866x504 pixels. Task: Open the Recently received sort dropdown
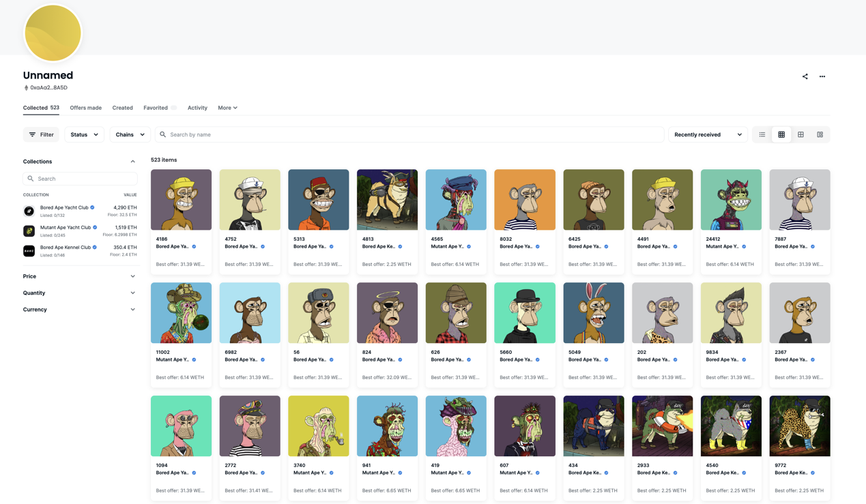pyautogui.click(x=708, y=134)
